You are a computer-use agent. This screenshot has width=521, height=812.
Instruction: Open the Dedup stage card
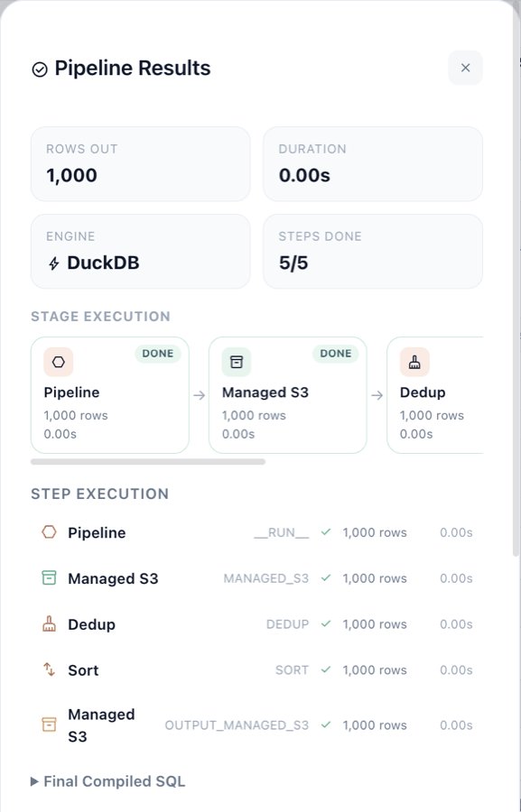pyautogui.click(x=435, y=395)
